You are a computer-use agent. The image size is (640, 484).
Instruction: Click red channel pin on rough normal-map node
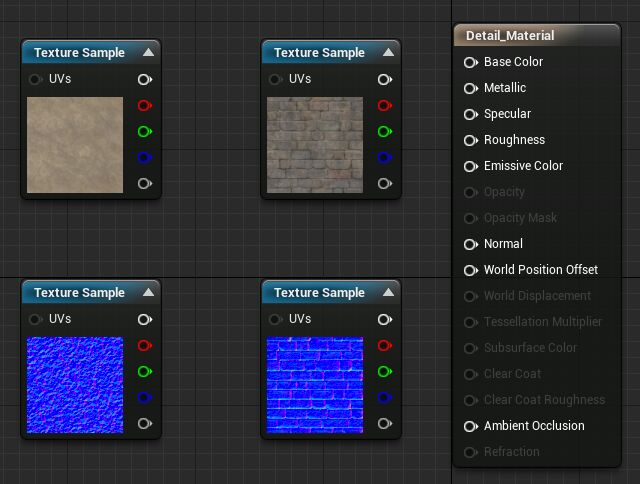[145, 345]
